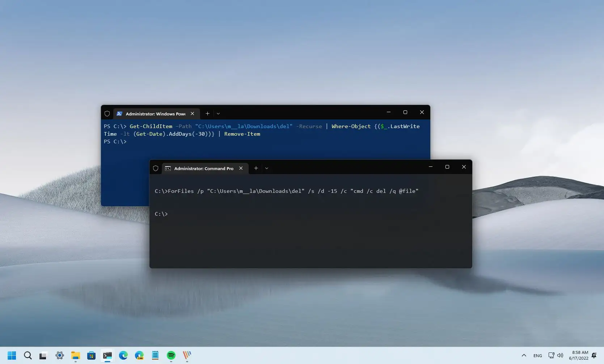
Task: Open File Explorer from the taskbar
Action: point(75,356)
